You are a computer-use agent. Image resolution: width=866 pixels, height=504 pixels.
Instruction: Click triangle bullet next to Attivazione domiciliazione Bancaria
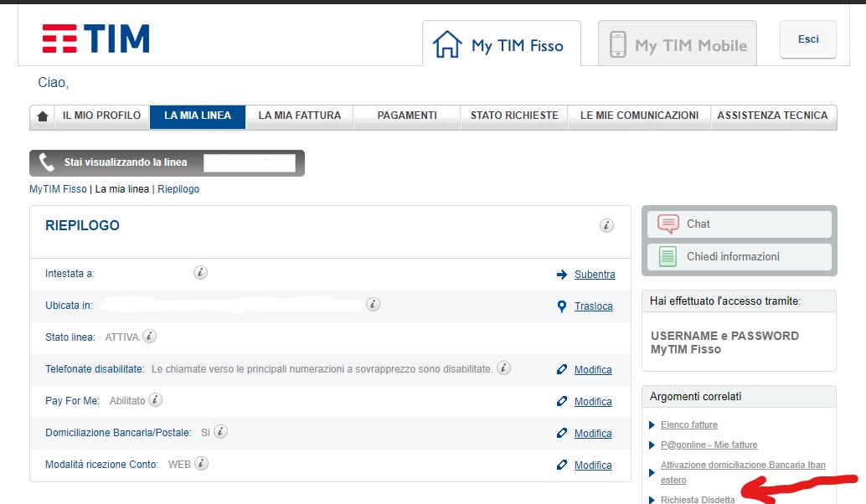[652, 472]
